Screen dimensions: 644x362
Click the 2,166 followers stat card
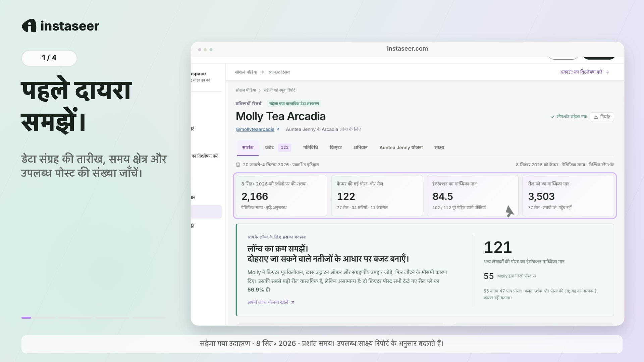tap(281, 196)
